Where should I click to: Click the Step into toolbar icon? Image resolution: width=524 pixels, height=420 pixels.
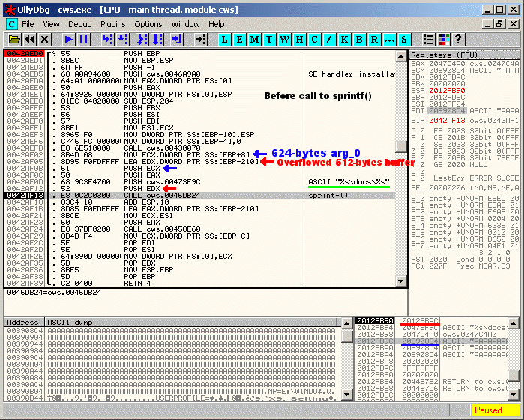point(107,40)
